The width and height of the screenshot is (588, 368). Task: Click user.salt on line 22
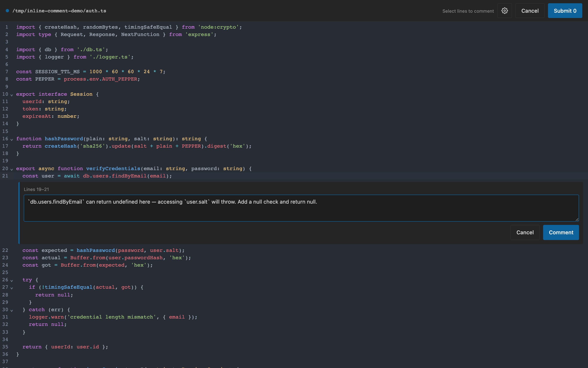point(164,250)
